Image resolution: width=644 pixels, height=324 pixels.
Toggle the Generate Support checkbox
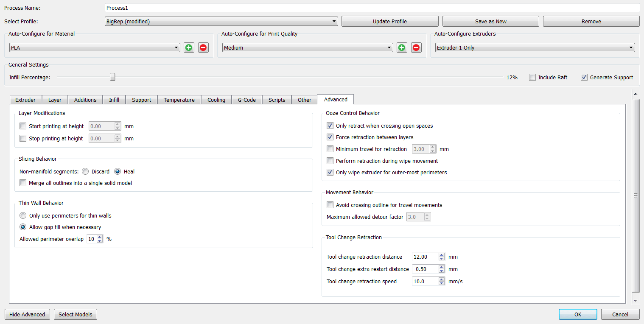(584, 77)
